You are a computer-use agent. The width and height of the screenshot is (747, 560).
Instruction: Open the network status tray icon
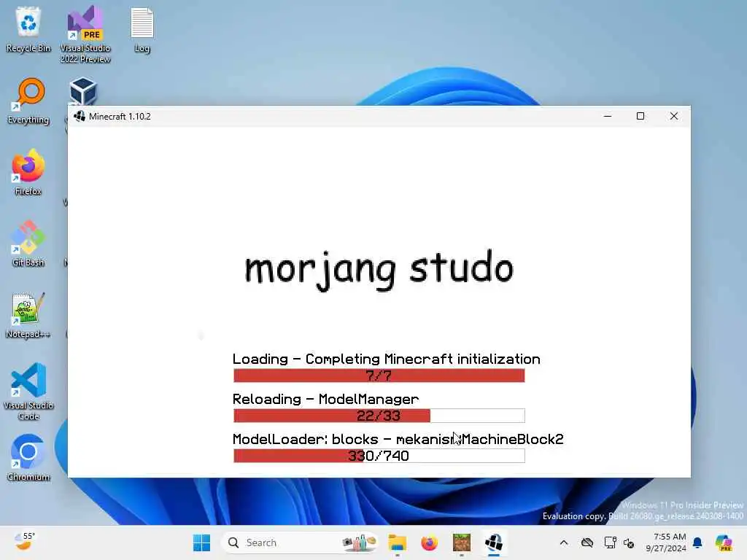(x=610, y=542)
